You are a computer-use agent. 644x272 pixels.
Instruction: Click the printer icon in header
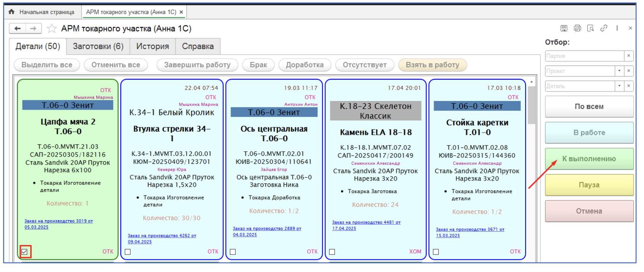tap(577, 28)
